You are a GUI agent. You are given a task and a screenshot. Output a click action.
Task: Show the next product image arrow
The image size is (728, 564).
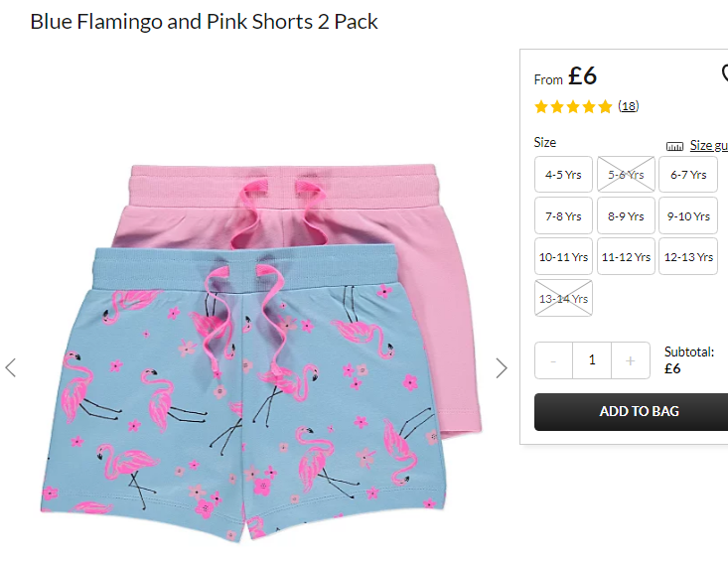coord(501,368)
